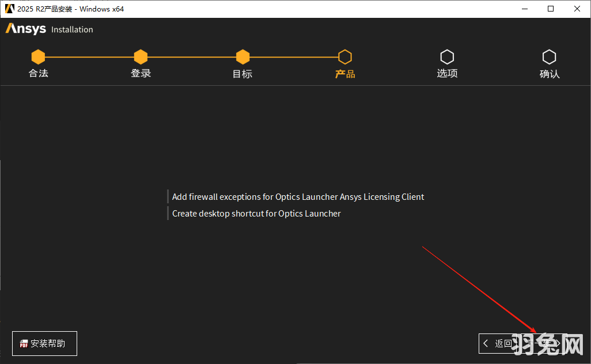Screen dimensions: 591x364
Task: Click the Ansys logo in header
Action: 26,29
